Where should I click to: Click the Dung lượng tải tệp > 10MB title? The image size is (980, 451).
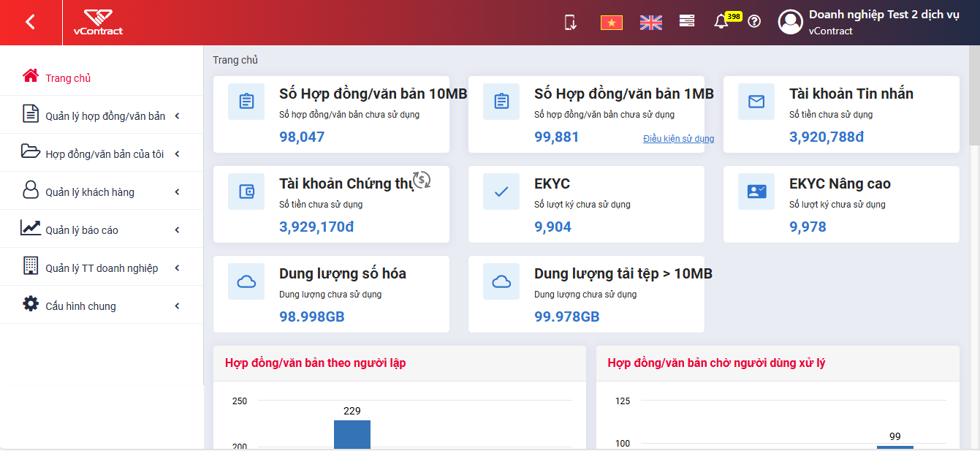pyautogui.click(x=623, y=273)
